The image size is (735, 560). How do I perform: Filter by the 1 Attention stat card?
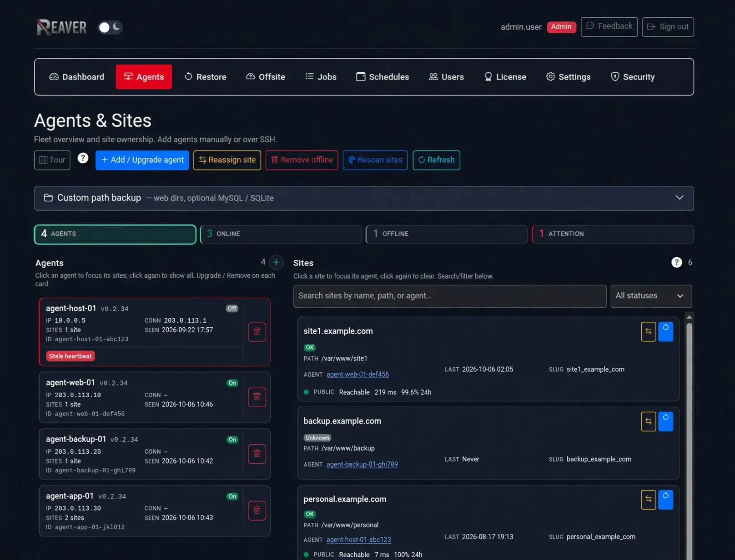click(x=613, y=234)
